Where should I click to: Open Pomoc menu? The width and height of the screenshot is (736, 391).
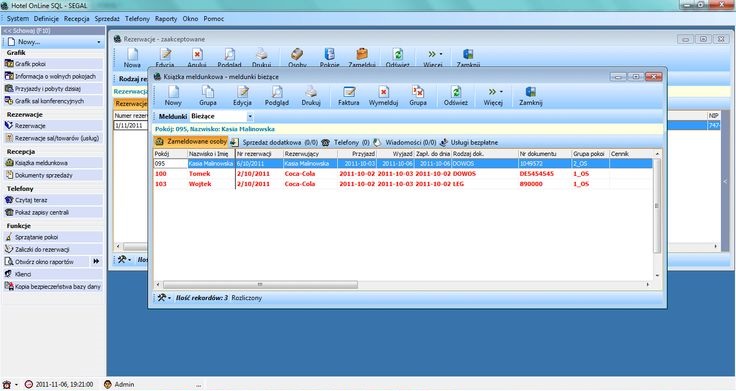[x=214, y=19]
